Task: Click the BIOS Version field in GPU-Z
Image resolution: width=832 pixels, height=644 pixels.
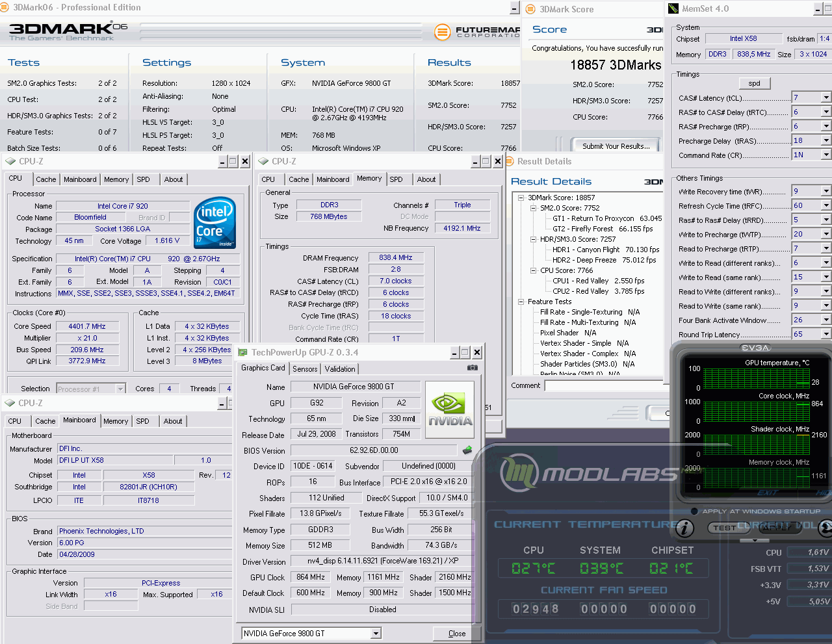Action: pyautogui.click(x=374, y=450)
